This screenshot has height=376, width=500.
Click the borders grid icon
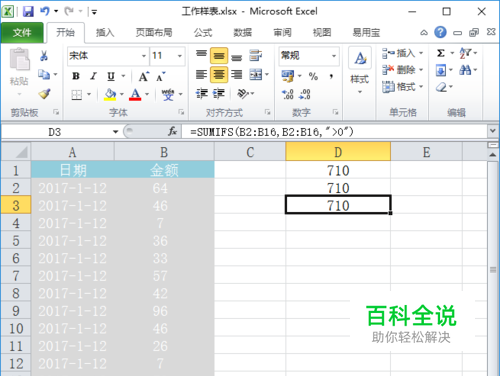pos(77,95)
